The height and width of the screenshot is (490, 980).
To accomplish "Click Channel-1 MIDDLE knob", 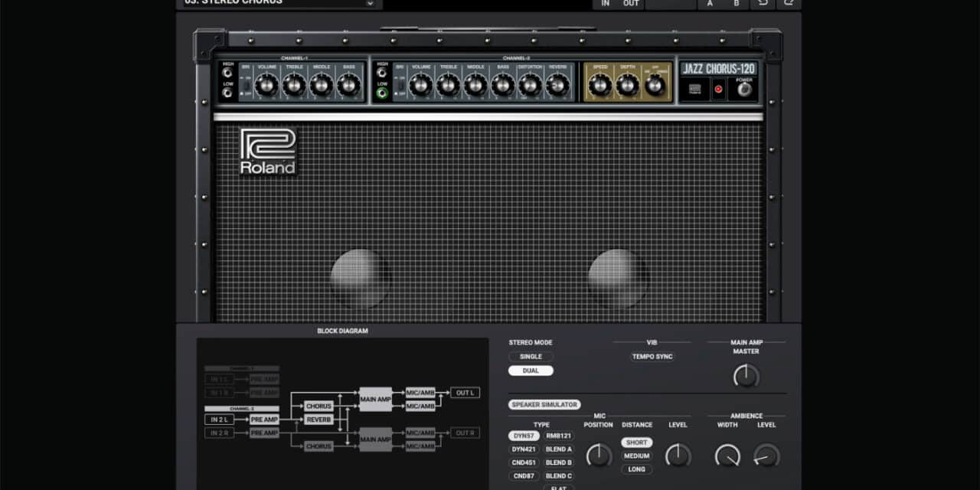I will pos(322,84).
